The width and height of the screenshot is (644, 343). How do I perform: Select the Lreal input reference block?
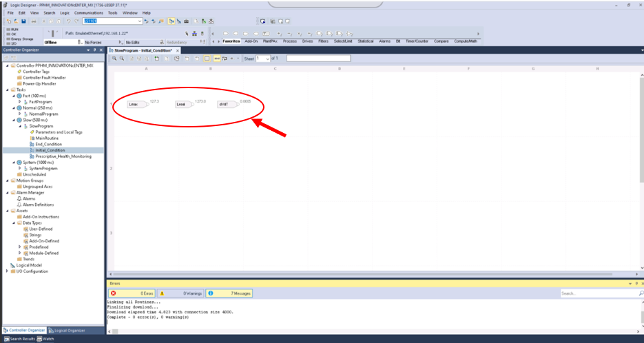tap(185, 104)
